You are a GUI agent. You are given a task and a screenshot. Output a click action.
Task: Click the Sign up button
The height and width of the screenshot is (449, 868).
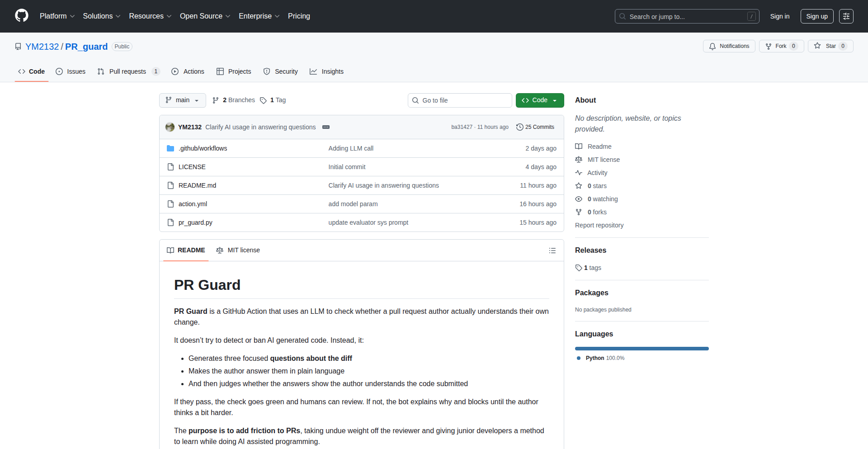click(817, 16)
